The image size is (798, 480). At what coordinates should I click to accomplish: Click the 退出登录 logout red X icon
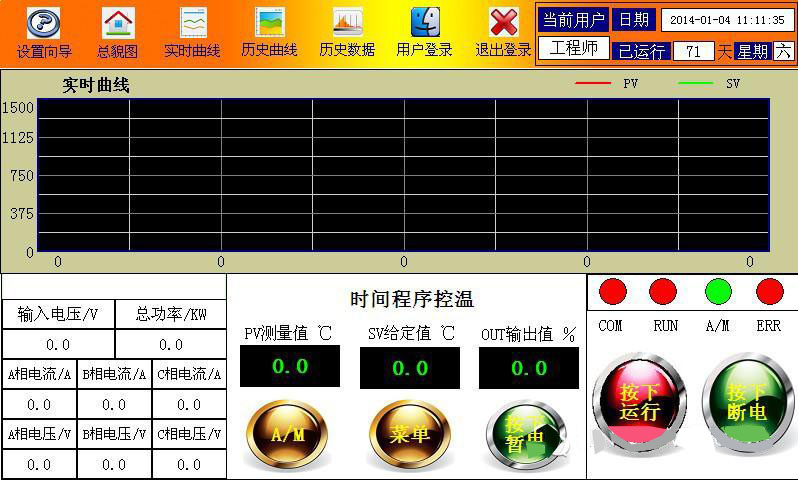tap(503, 23)
